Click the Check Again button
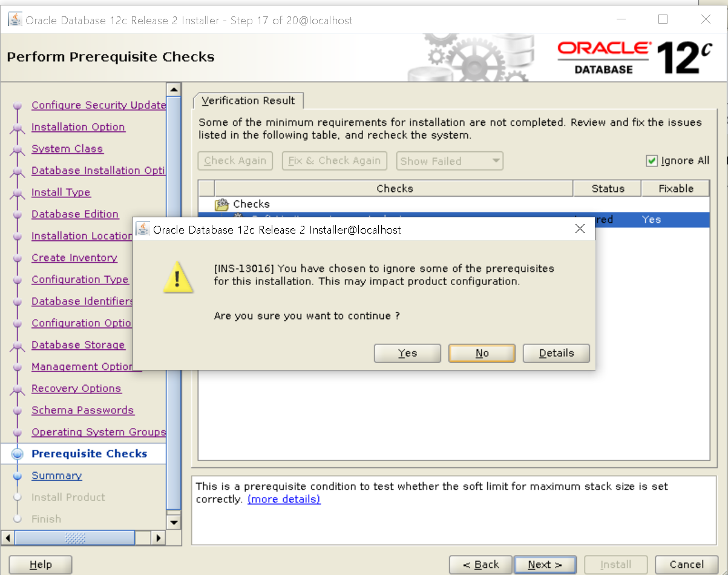Viewport: 728px width, 575px height. [x=235, y=160]
